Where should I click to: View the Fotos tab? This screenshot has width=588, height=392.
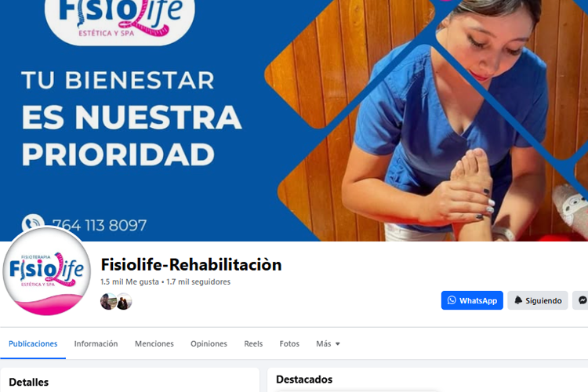pyautogui.click(x=289, y=343)
